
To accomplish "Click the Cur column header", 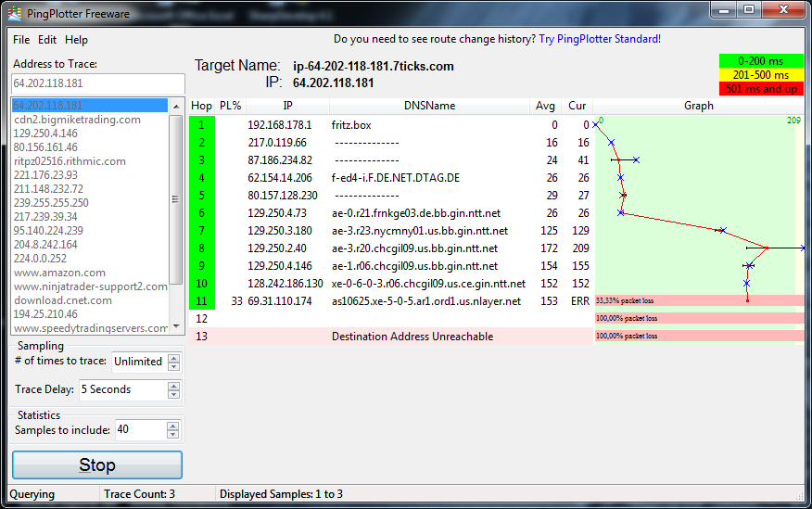I will (x=577, y=106).
